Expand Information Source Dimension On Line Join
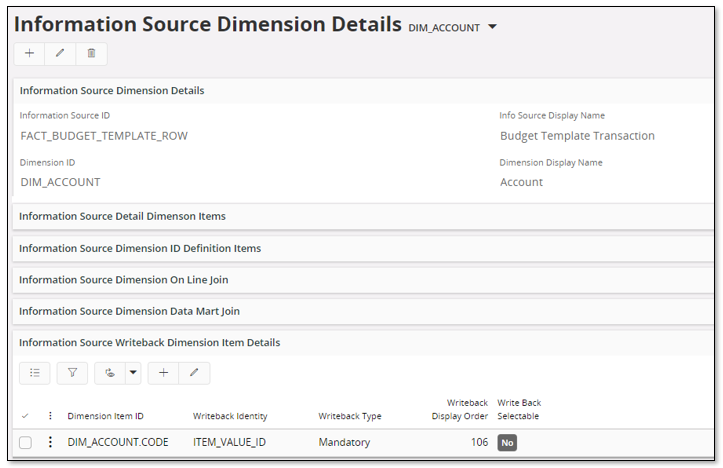Screen dimensions: 723x468 123,280
